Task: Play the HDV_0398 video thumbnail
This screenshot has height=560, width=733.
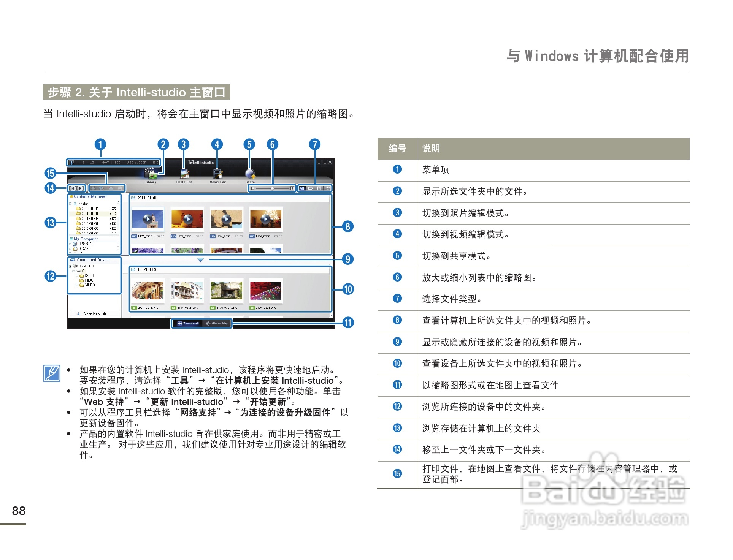Action: [265, 219]
